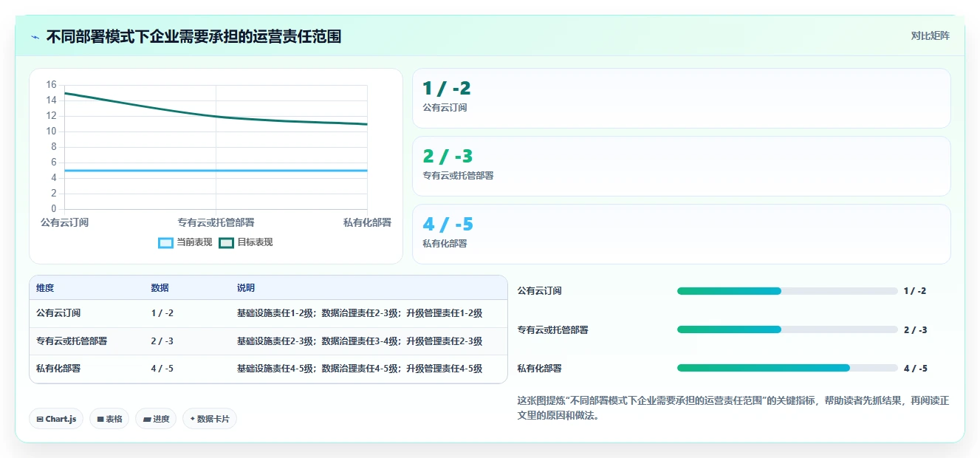
Task: Click the 私有化部署 data card showing 4 / -5
Action: tap(681, 234)
